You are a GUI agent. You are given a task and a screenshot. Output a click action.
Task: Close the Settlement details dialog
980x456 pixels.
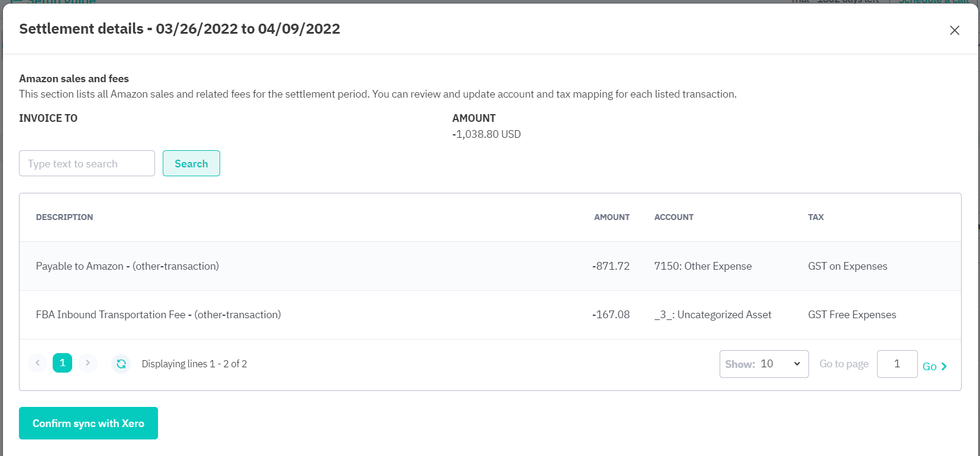[954, 30]
